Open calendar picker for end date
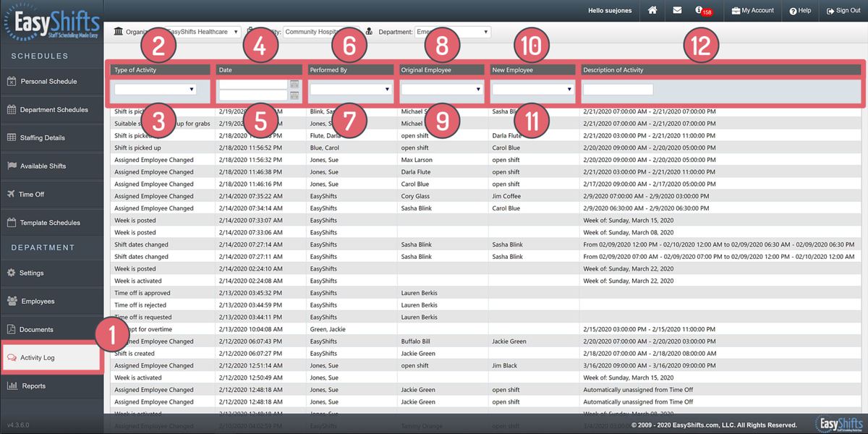 click(294, 95)
